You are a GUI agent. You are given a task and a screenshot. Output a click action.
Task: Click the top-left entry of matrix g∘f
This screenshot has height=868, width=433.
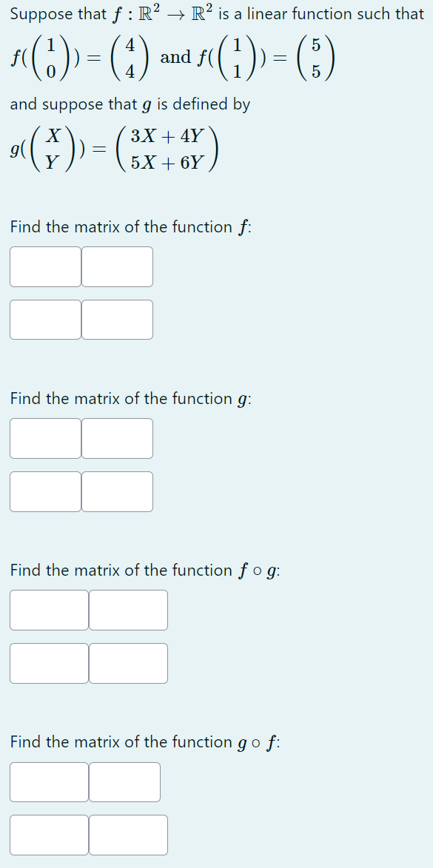pyautogui.click(x=47, y=781)
